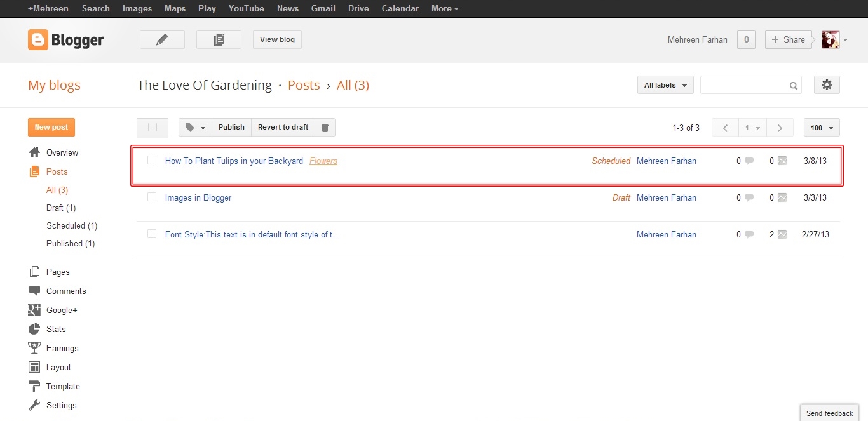
Task: Delete selected posts with trash icon
Action: pos(325,128)
